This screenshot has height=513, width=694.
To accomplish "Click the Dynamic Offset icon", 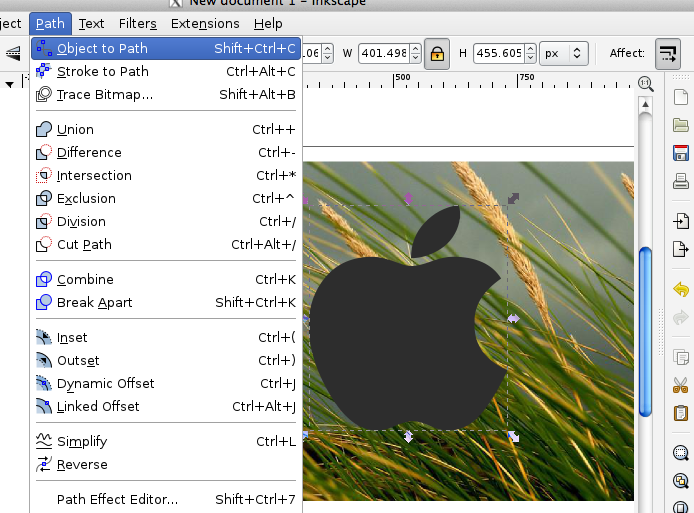I will point(44,383).
